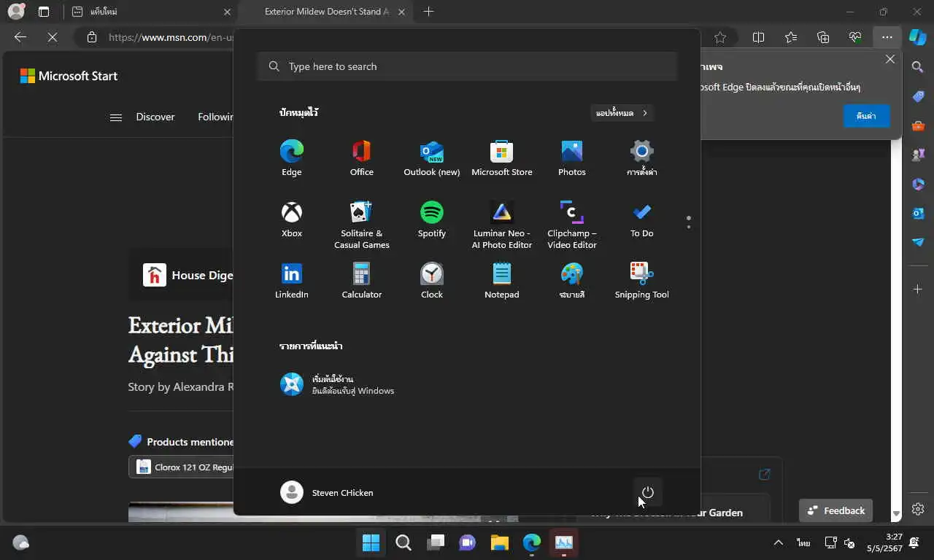This screenshot has height=560, width=934.
Task: Open Edge Collections
Action: click(823, 37)
